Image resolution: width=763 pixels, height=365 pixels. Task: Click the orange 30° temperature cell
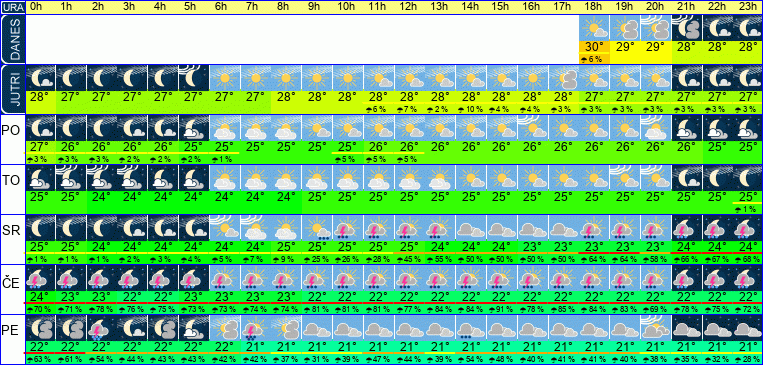point(594,47)
